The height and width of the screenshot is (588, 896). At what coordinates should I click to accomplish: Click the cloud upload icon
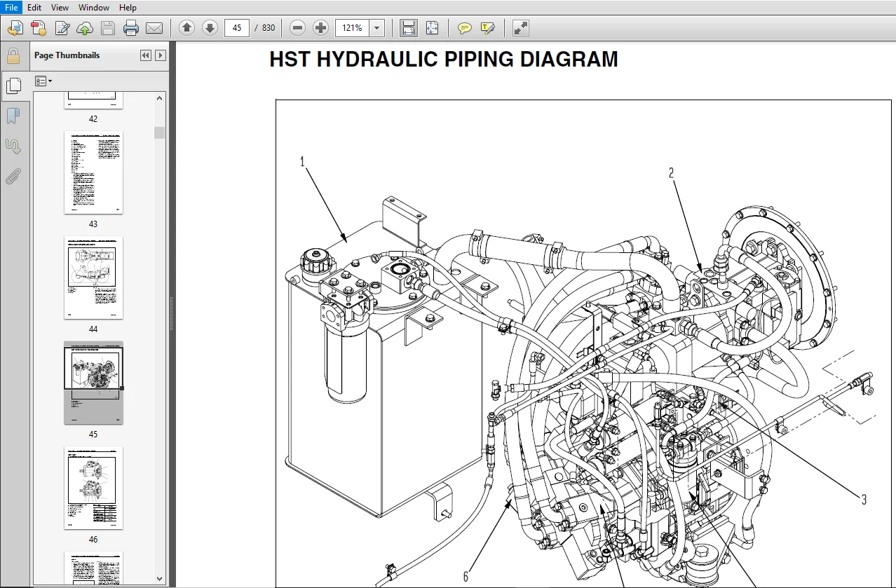coord(85,28)
